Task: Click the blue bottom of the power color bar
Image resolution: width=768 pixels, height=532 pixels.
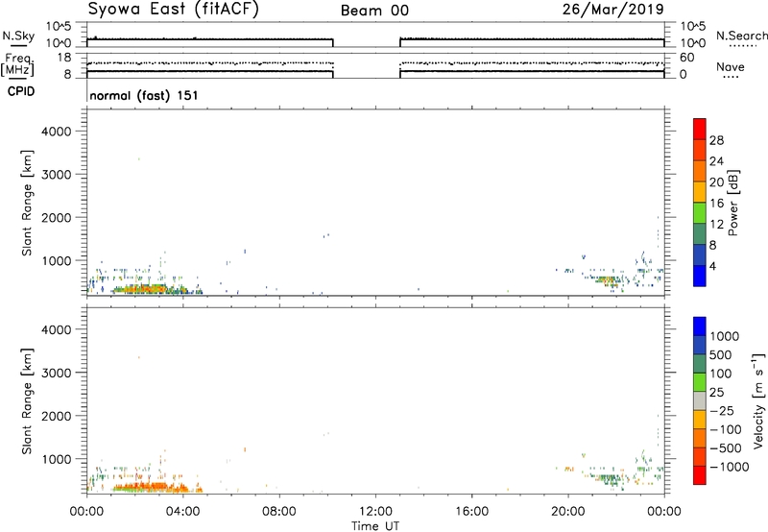Action: click(700, 276)
